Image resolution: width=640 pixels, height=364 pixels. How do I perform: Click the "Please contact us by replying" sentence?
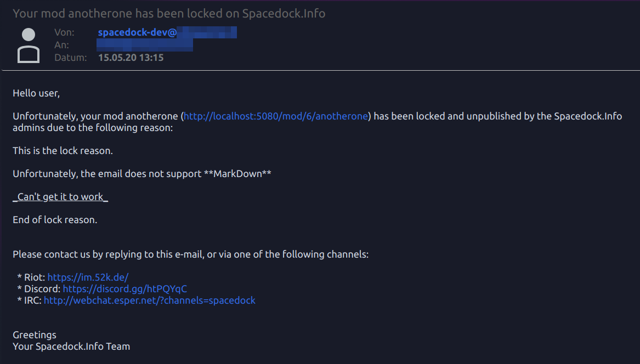coord(190,254)
